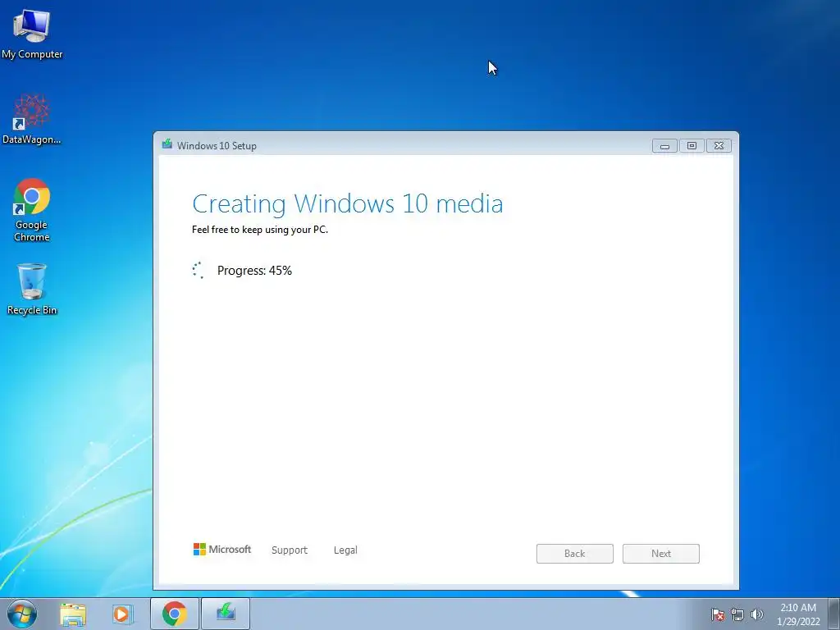
Task: Open the Support link
Action: point(290,550)
